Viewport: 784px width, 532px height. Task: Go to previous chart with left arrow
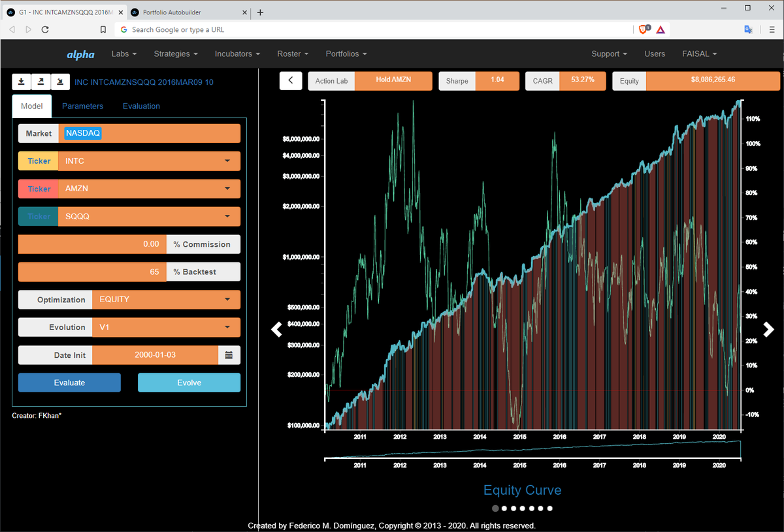277,330
